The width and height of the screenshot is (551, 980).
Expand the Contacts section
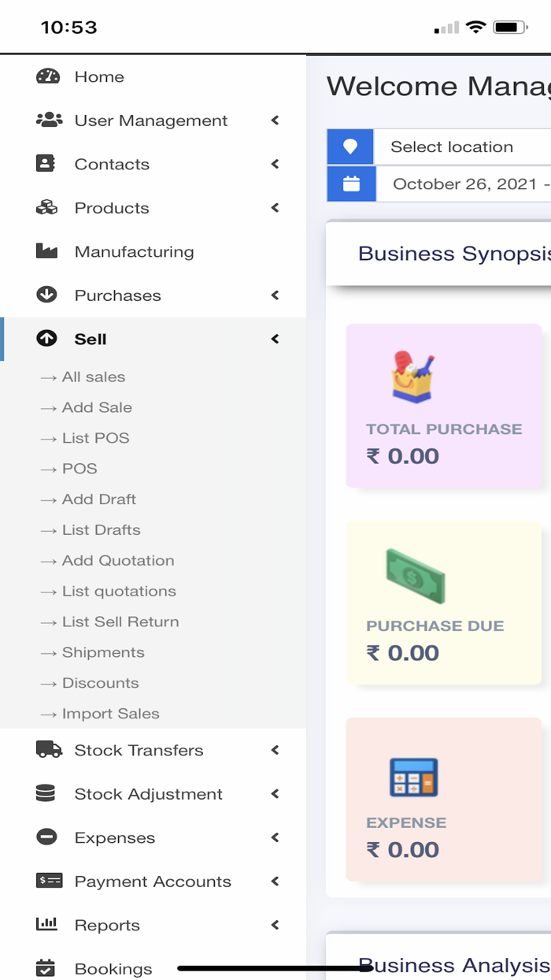[275, 164]
